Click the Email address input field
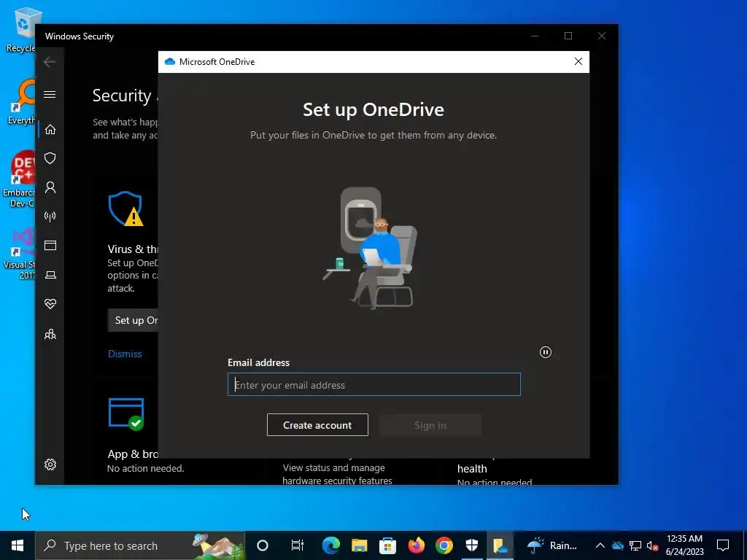The width and height of the screenshot is (747, 560). pyautogui.click(x=374, y=384)
